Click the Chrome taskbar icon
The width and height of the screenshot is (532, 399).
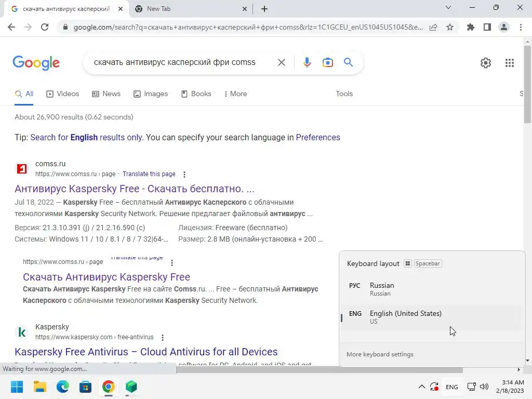coord(109,387)
